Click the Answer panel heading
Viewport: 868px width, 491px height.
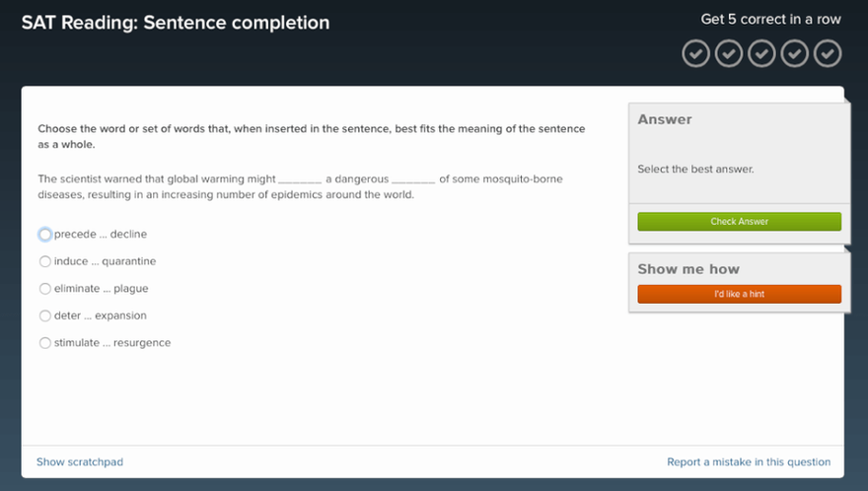tap(665, 119)
